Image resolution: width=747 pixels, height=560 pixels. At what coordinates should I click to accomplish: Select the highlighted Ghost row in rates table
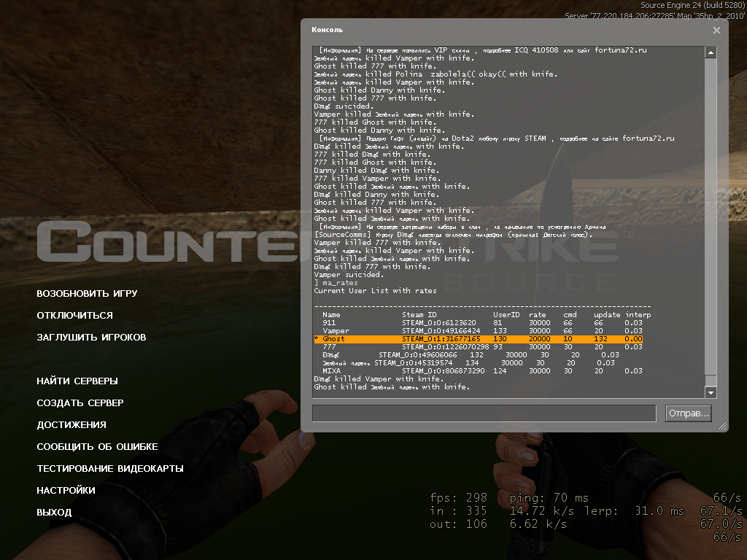pos(479,339)
